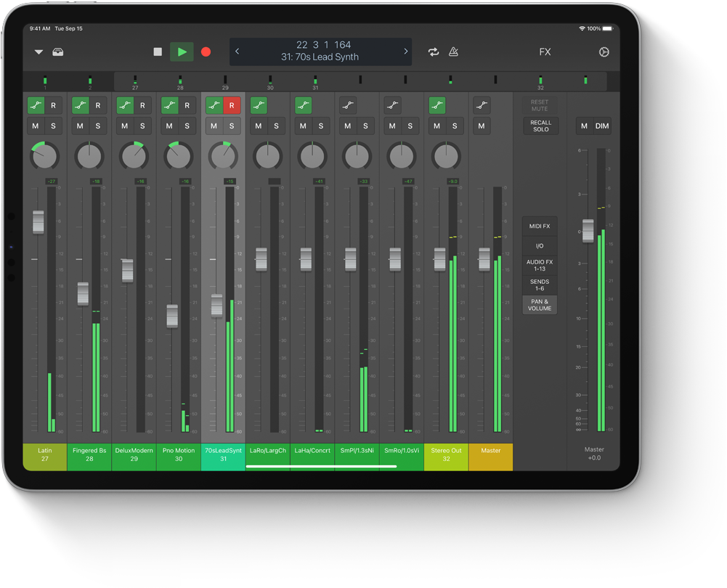Open the library inbox tray icon
The image size is (727, 588).
coord(58,52)
